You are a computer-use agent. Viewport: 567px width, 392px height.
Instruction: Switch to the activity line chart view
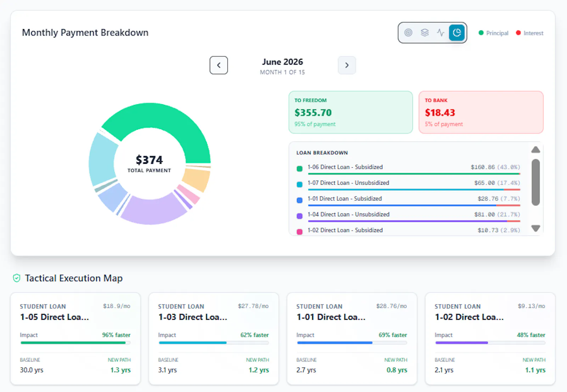(x=440, y=33)
